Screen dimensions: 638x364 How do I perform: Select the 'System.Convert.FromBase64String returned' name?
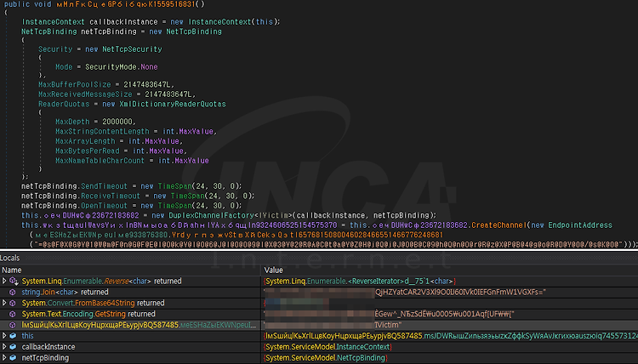(94, 303)
